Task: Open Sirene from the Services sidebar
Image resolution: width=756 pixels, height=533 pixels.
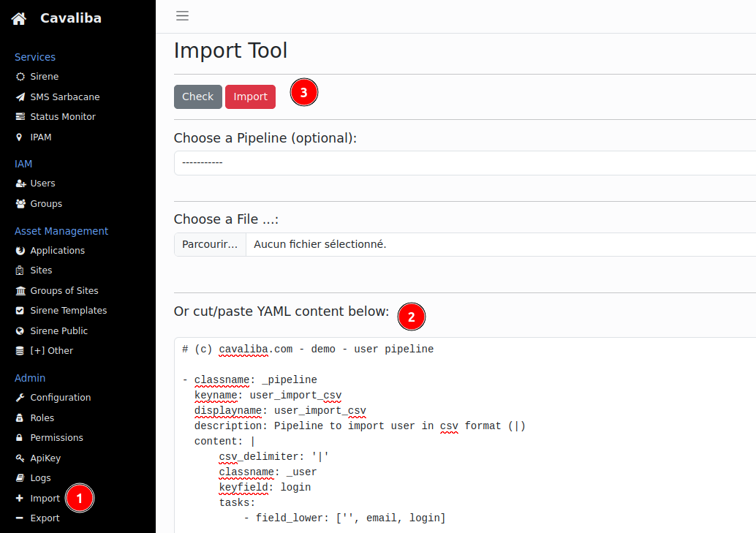Action: (x=43, y=76)
